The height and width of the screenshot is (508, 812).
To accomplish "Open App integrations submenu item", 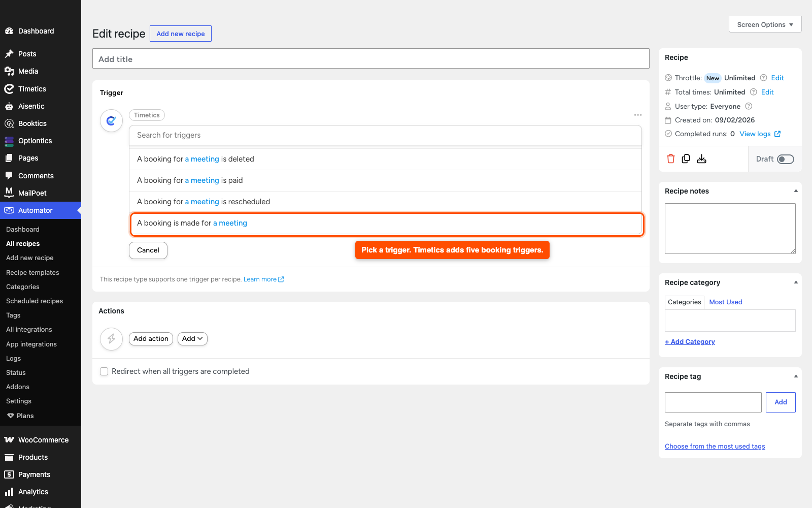I will pyautogui.click(x=31, y=344).
